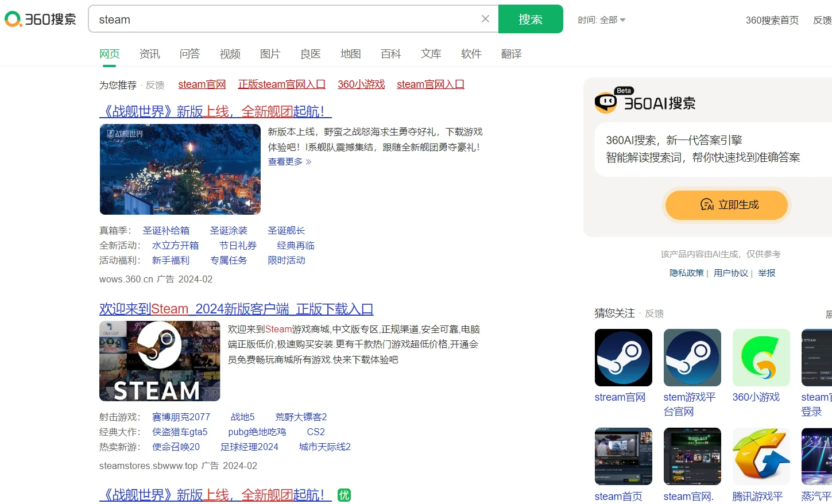This screenshot has height=504, width=832.
Task: Open the 足球经理2024 link
Action: tap(249, 447)
